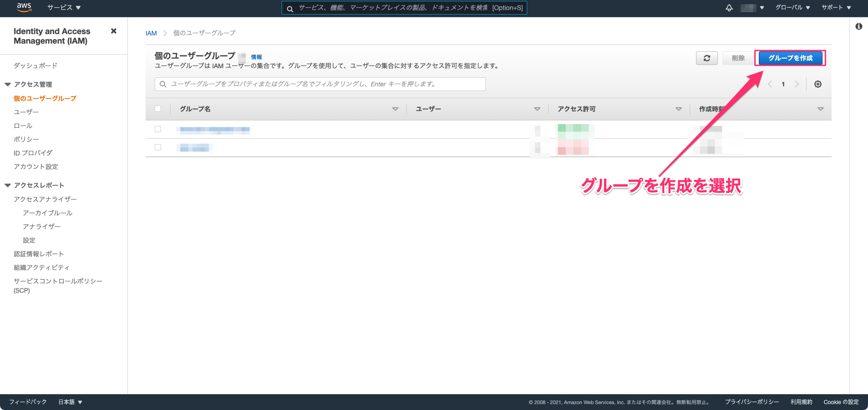Open プライバシーポリシー footer link
Image resolution: width=868 pixels, height=410 pixels.
point(752,402)
